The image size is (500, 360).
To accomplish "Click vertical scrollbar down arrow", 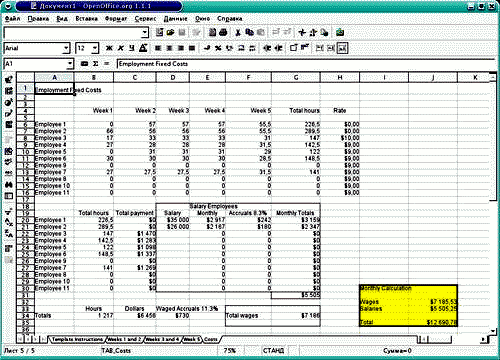I will pyautogui.click(x=493, y=331).
